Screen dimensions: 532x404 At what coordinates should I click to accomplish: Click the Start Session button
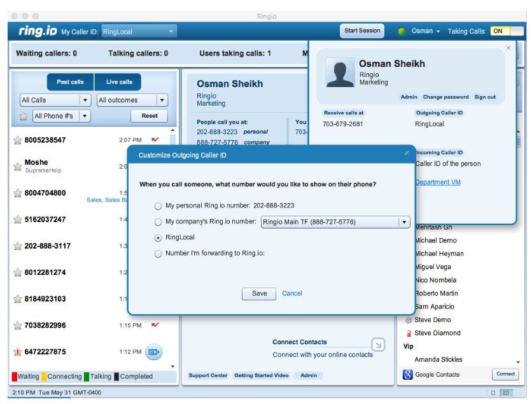[x=362, y=31]
